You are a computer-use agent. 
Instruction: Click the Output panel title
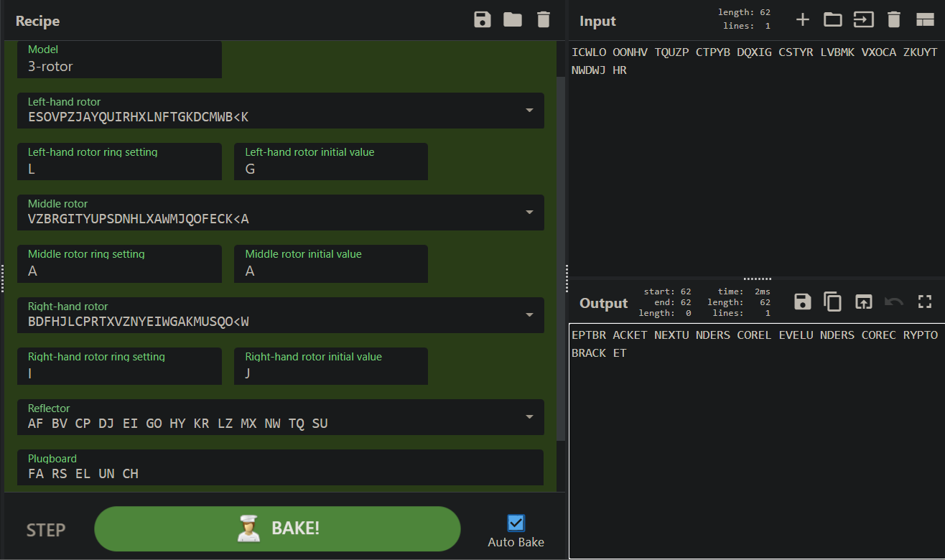603,303
